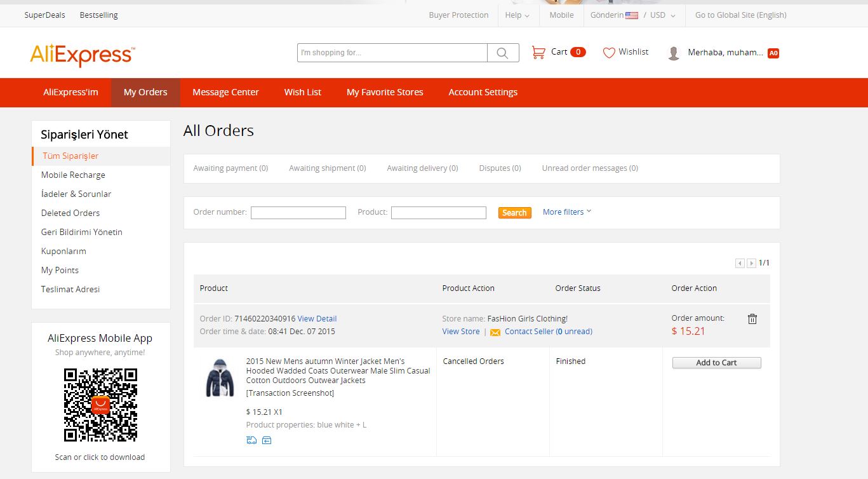Screen dimensions: 868x479
Task: Expand the More filters dropdown
Action: pyautogui.click(x=566, y=212)
